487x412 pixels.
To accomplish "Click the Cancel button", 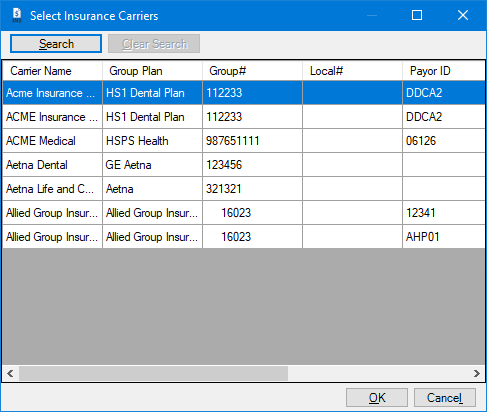I will click(x=445, y=397).
